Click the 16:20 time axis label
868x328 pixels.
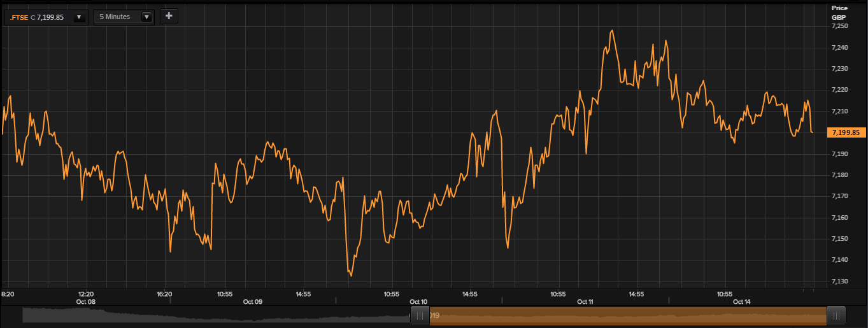[x=164, y=294]
